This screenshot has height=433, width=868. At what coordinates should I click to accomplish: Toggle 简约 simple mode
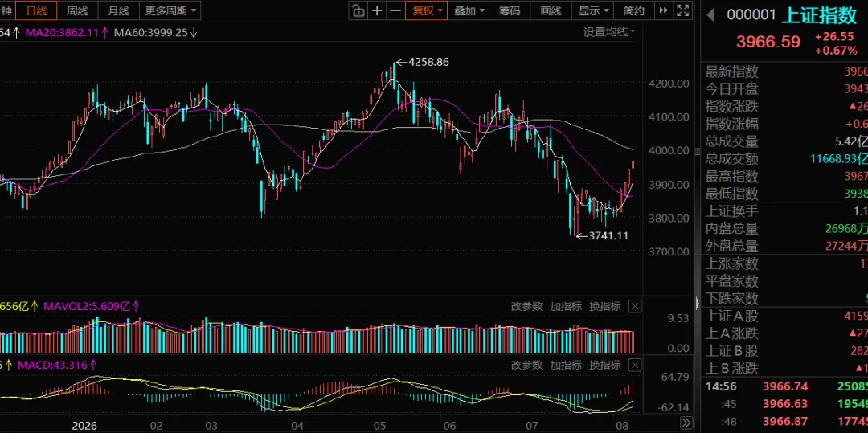634,10
